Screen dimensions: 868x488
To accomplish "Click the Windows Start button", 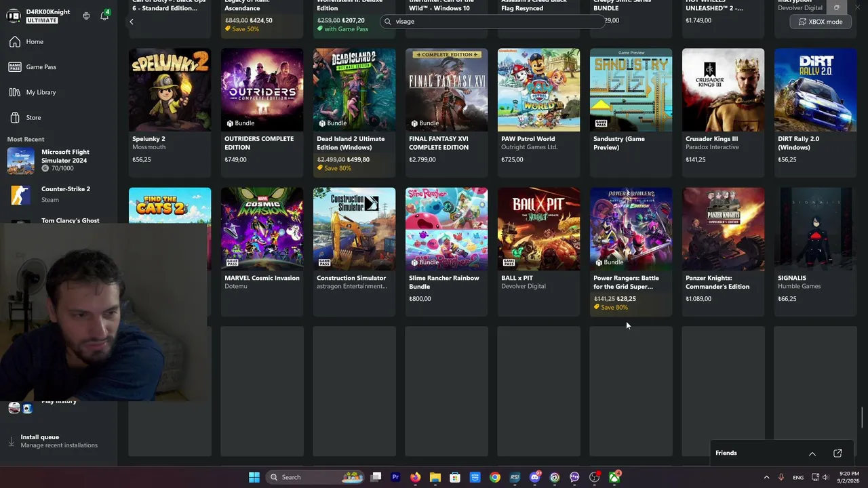I will coord(254,477).
